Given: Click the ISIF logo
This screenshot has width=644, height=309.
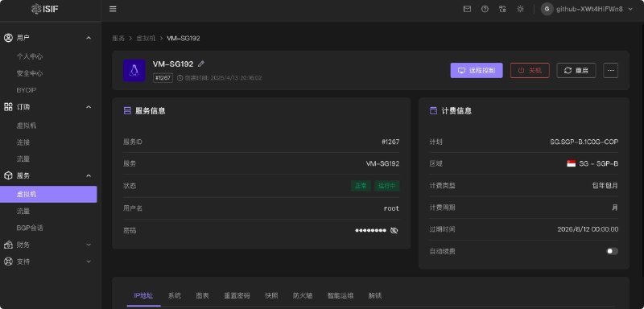Looking at the screenshot, I should (45, 9).
